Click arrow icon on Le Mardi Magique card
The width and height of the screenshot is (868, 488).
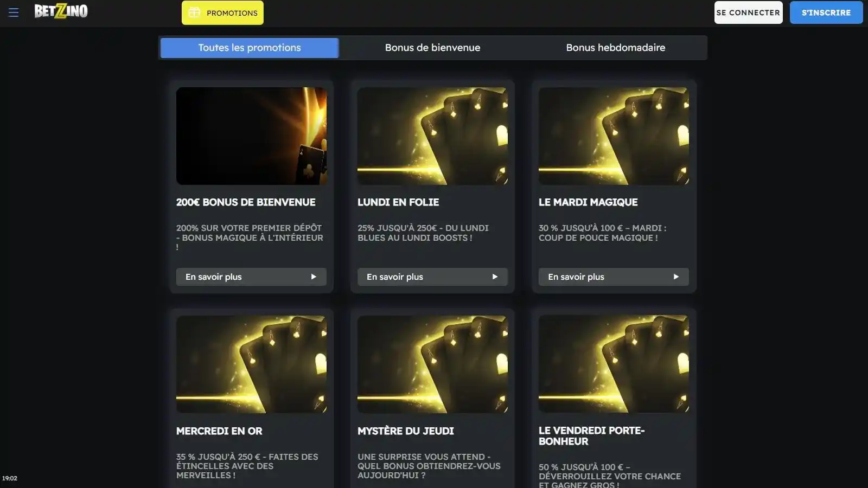tap(676, 277)
